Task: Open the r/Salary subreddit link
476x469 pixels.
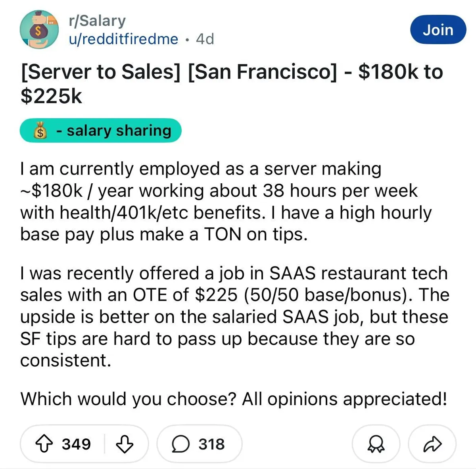Action: pyautogui.click(x=97, y=21)
